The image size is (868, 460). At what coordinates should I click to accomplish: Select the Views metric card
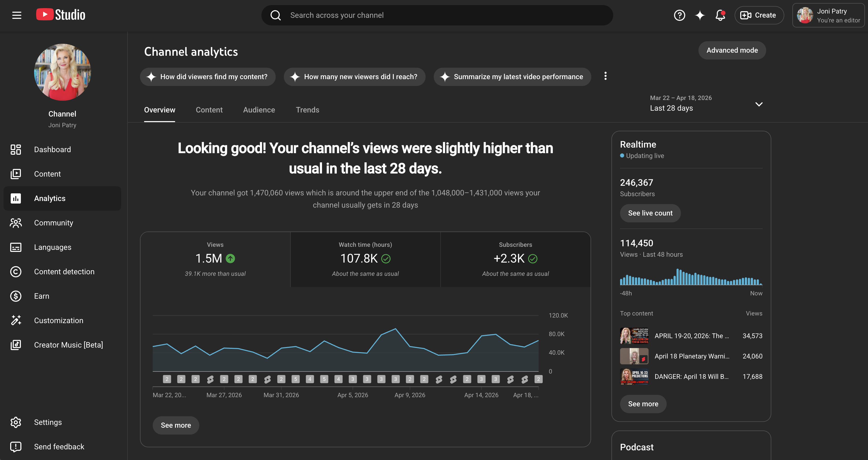[215, 259]
